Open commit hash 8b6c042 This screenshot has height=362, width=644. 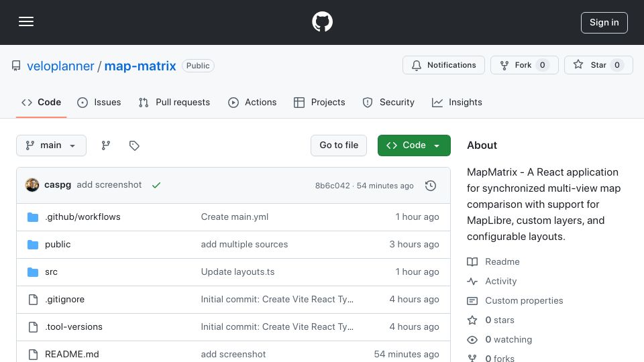[x=332, y=186]
